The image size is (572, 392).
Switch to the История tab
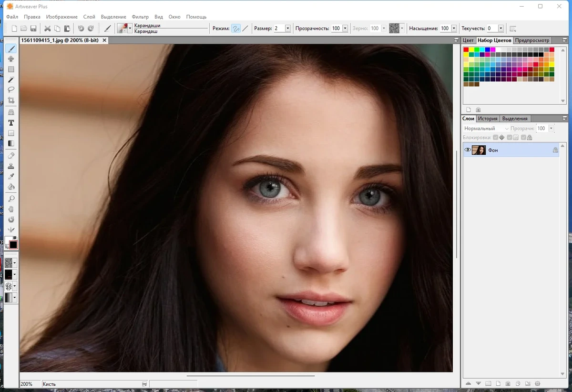(488, 119)
